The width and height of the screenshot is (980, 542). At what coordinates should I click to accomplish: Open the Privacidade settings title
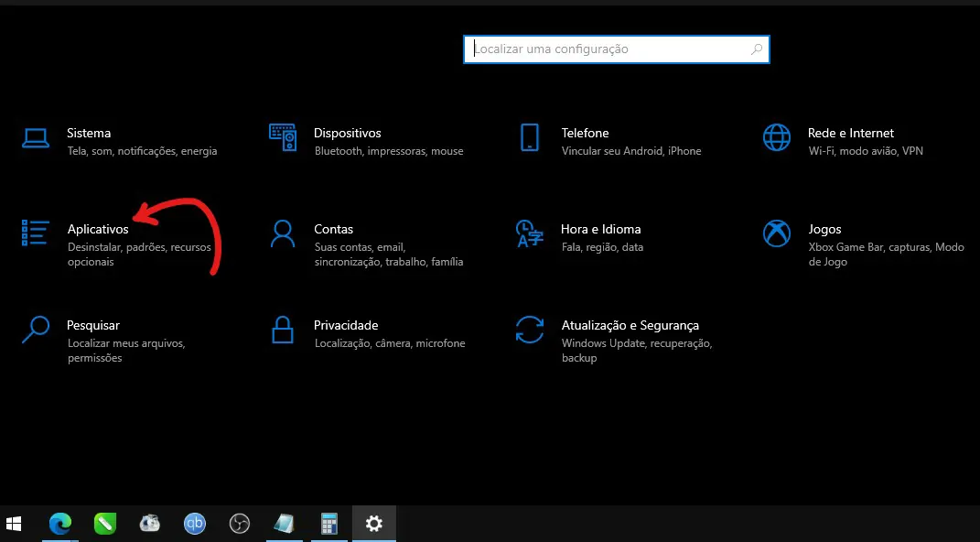pyautogui.click(x=346, y=326)
